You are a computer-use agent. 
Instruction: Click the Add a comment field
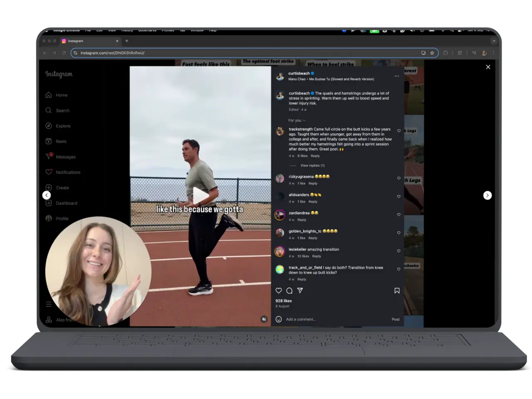tap(332, 319)
